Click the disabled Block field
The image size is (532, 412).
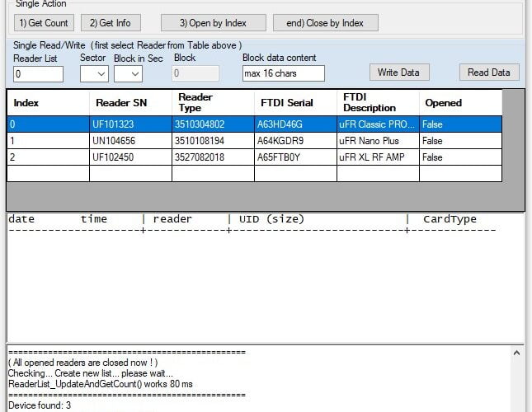tap(195, 73)
